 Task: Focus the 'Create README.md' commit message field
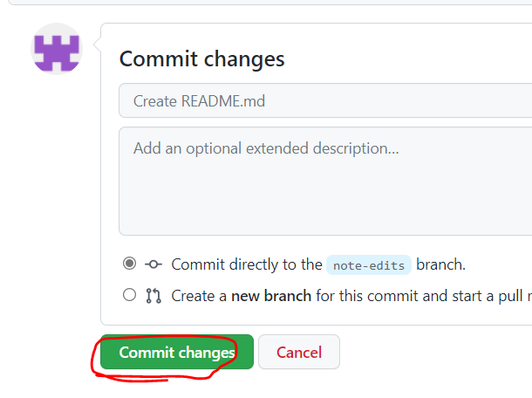(x=325, y=101)
